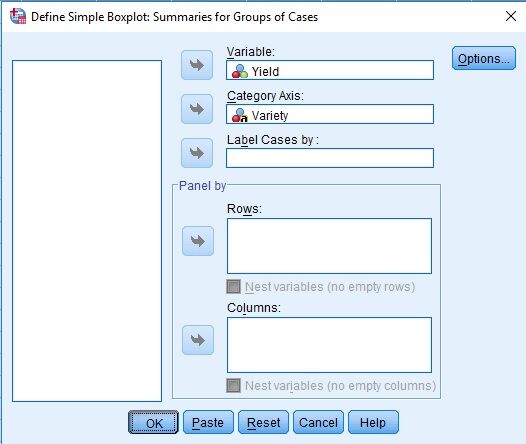Click inside the Columns panel list box
The width and height of the screenshot is (526, 444).
coord(329,345)
